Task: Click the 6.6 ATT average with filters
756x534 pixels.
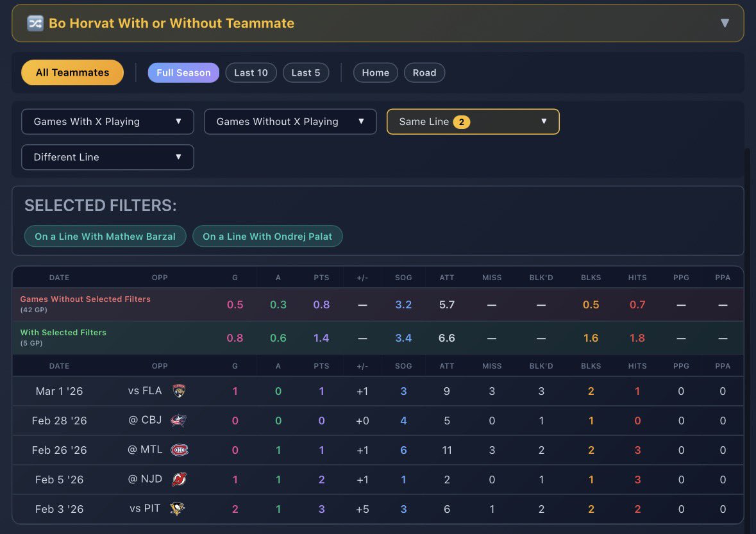Action: (447, 338)
